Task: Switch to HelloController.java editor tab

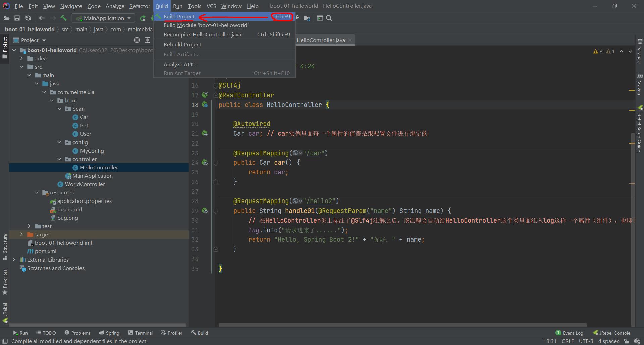Action: click(320, 40)
